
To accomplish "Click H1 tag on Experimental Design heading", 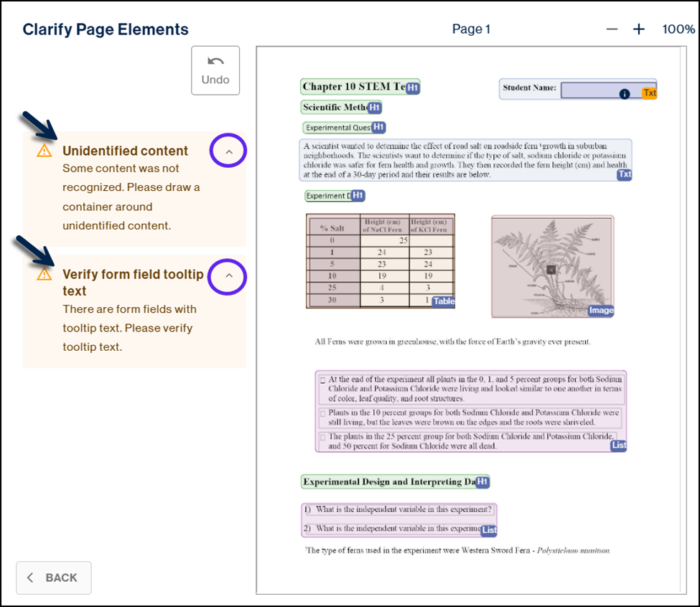I will coord(482,481).
